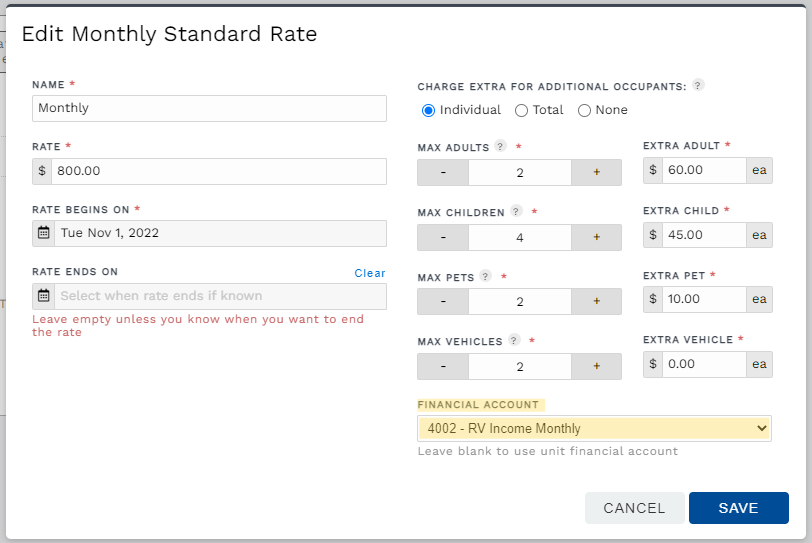812x543 pixels.
Task: Open calendar icon for Rate Ends On
Action: [x=44, y=296]
